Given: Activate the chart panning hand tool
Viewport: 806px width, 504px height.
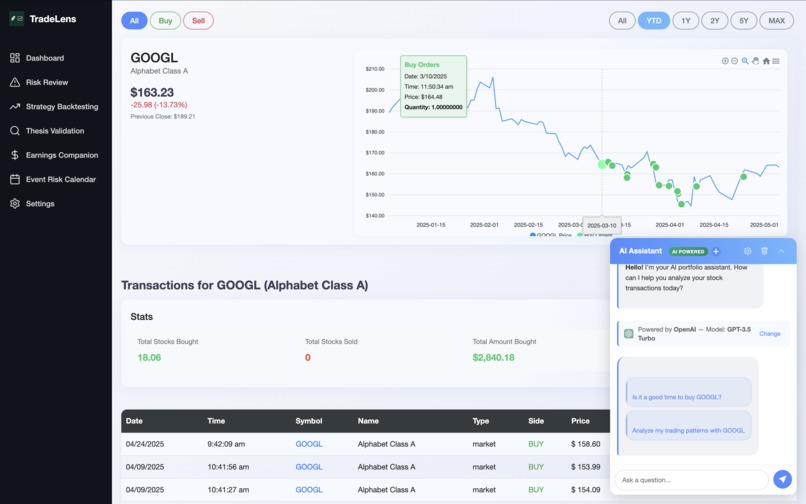Looking at the screenshot, I should coord(755,61).
